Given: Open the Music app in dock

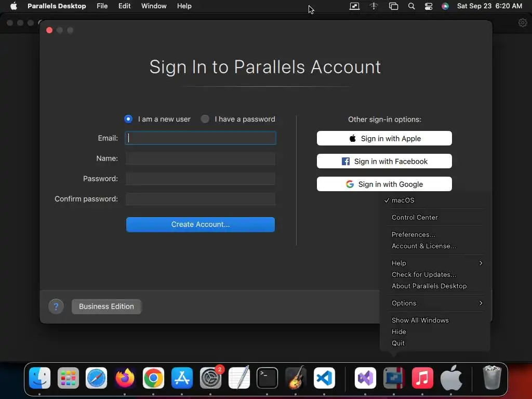Looking at the screenshot, I should coord(422,378).
